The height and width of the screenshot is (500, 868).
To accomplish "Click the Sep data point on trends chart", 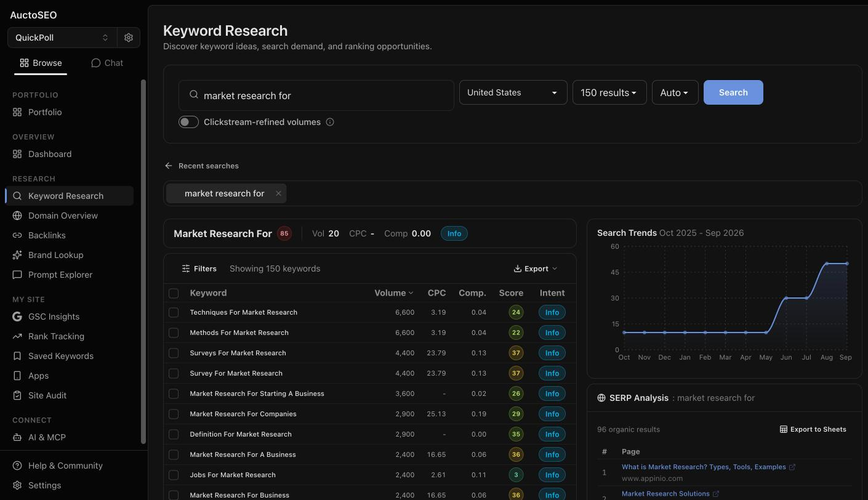I will [846, 264].
